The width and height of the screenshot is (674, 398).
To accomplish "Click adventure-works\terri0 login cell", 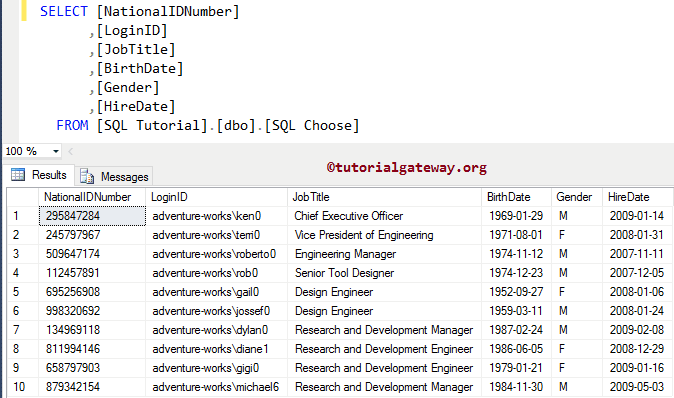I will (216, 235).
